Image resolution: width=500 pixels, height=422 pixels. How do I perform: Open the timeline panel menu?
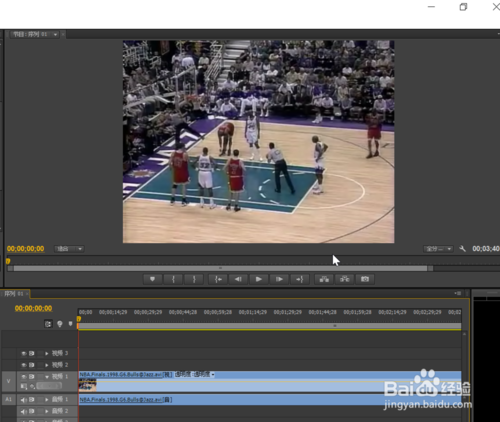pos(458,293)
